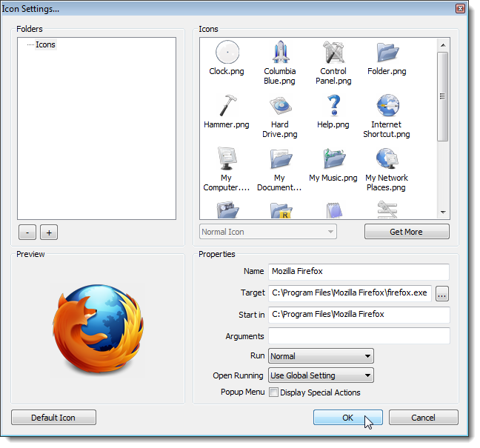The width and height of the screenshot is (480, 448).
Task: Click the icons list scroll up arrow
Action: point(443,45)
